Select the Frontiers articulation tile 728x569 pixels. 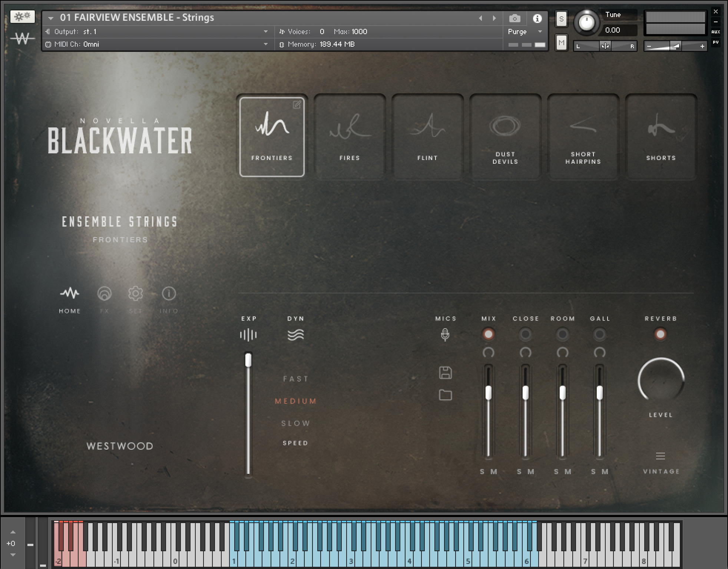click(x=272, y=137)
